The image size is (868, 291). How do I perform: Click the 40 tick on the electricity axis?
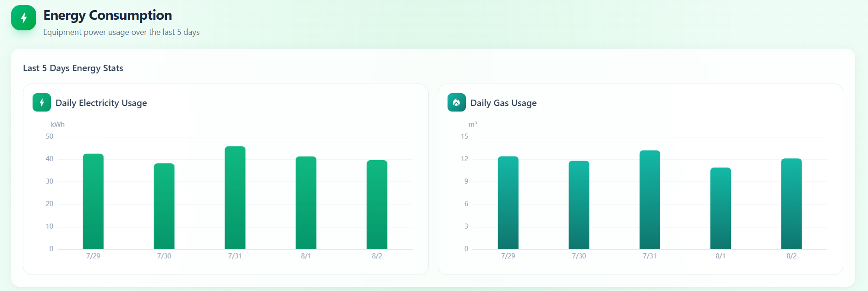click(50, 159)
